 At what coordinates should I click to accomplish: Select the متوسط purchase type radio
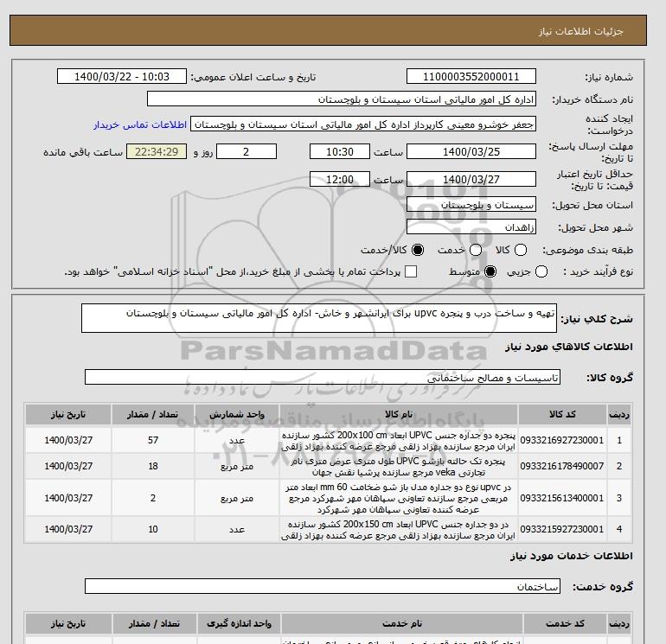click(x=490, y=271)
